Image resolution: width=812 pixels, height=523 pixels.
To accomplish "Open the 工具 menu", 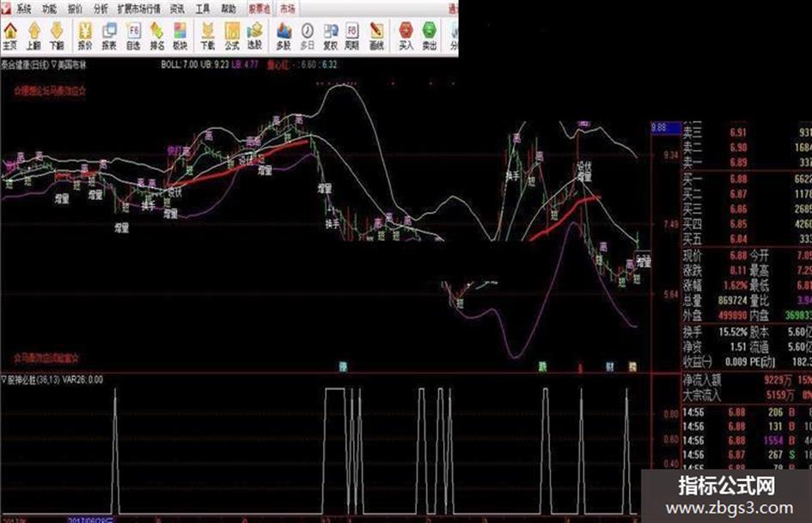I will pyautogui.click(x=203, y=9).
